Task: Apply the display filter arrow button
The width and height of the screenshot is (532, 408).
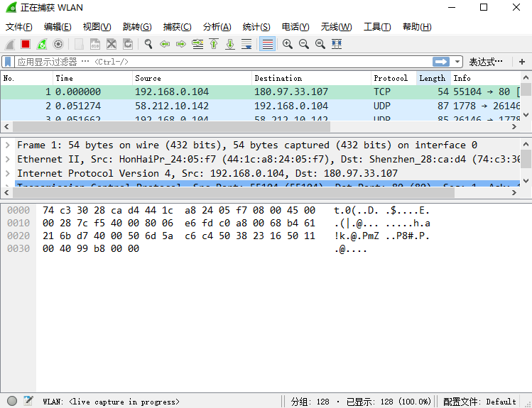Action: (x=441, y=62)
